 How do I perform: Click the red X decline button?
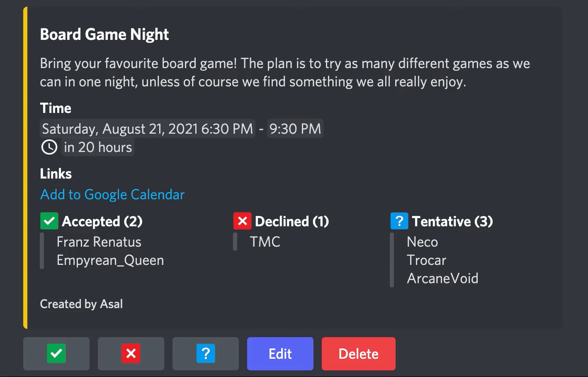click(x=131, y=354)
